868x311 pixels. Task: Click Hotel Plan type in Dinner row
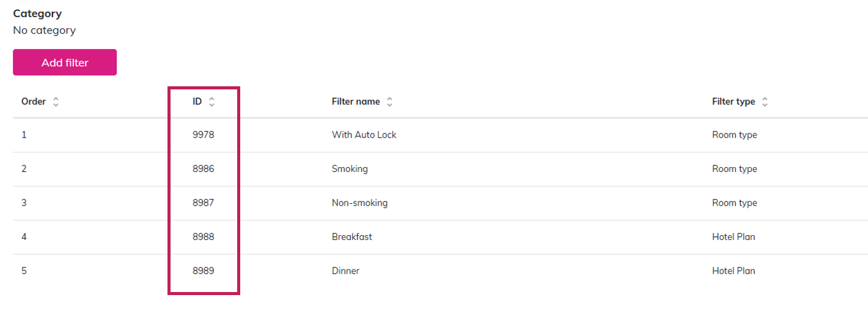[734, 271]
